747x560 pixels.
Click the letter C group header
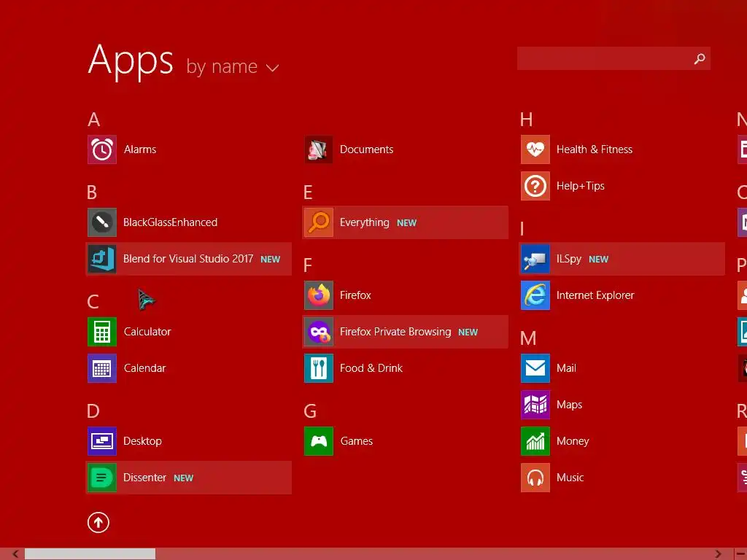(93, 302)
